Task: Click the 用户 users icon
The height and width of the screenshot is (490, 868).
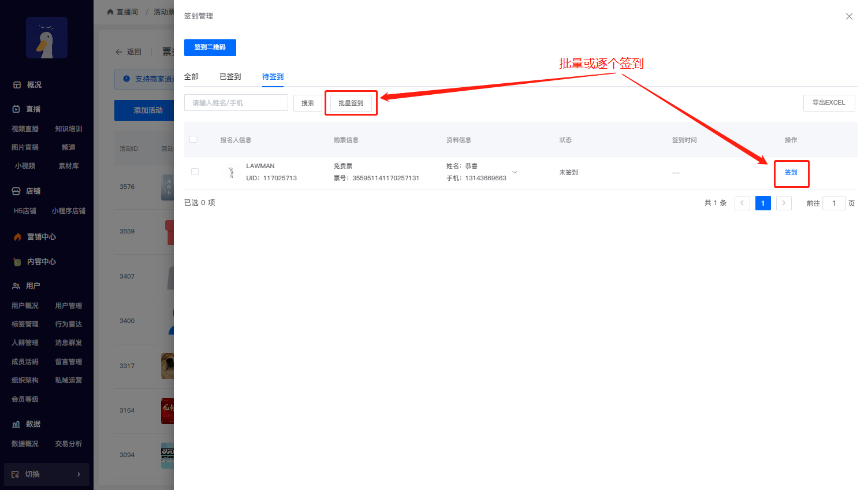Action: (16, 286)
